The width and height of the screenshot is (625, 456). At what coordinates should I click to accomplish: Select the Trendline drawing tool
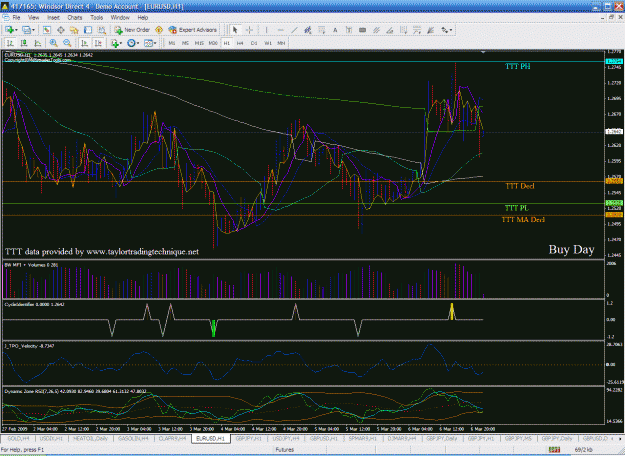click(x=294, y=30)
